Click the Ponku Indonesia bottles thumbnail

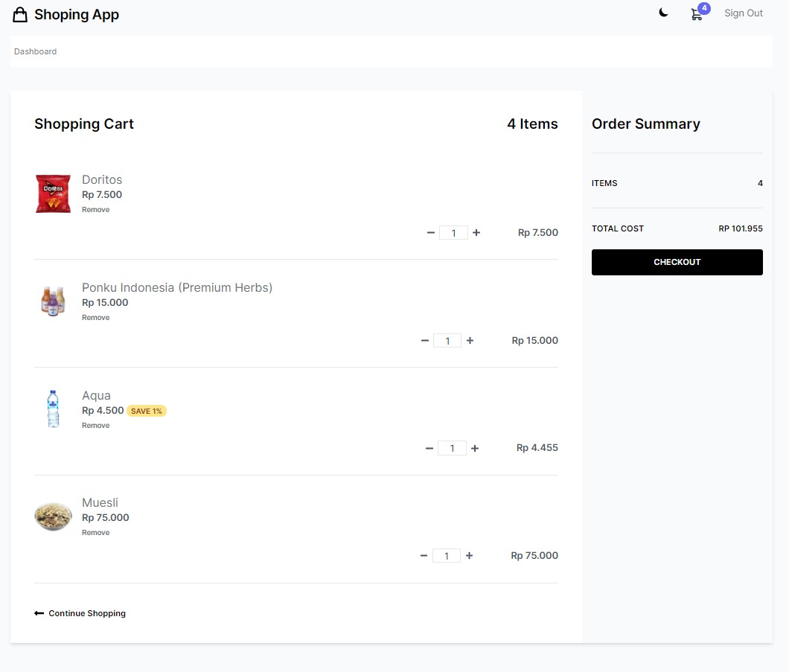54,301
